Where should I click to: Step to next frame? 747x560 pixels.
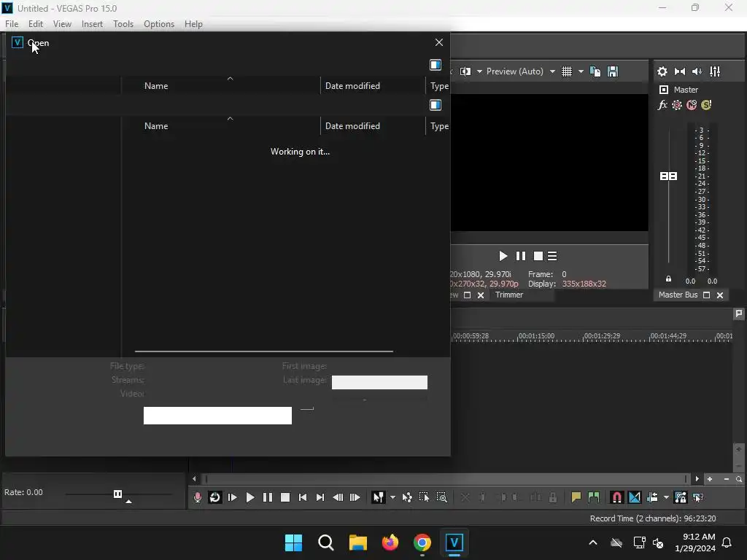(x=355, y=497)
